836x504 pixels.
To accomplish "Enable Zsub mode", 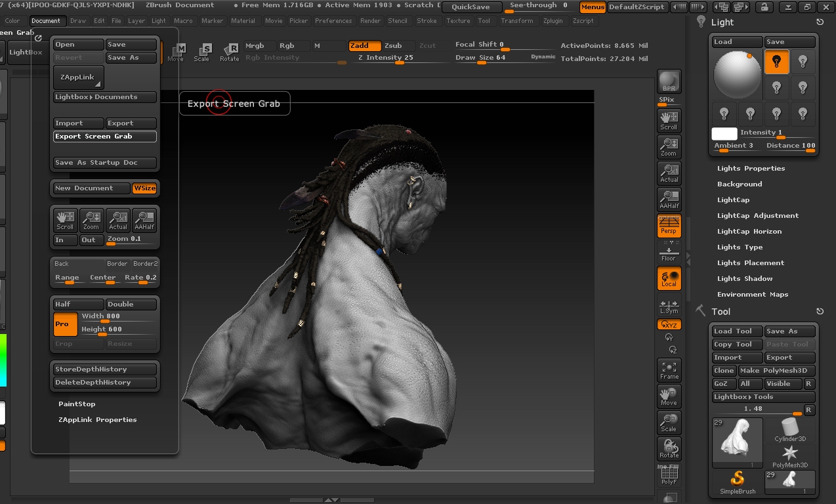I will pyautogui.click(x=398, y=46).
